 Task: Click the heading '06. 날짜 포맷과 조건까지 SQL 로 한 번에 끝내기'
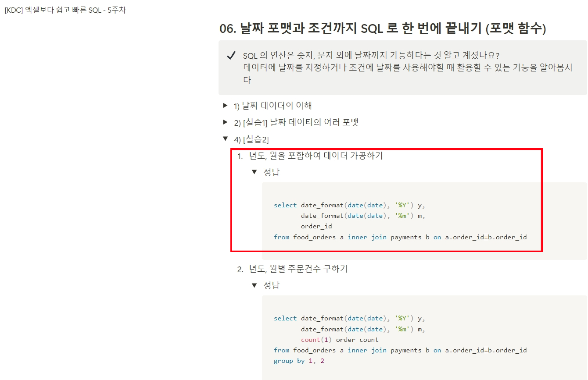(x=383, y=29)
